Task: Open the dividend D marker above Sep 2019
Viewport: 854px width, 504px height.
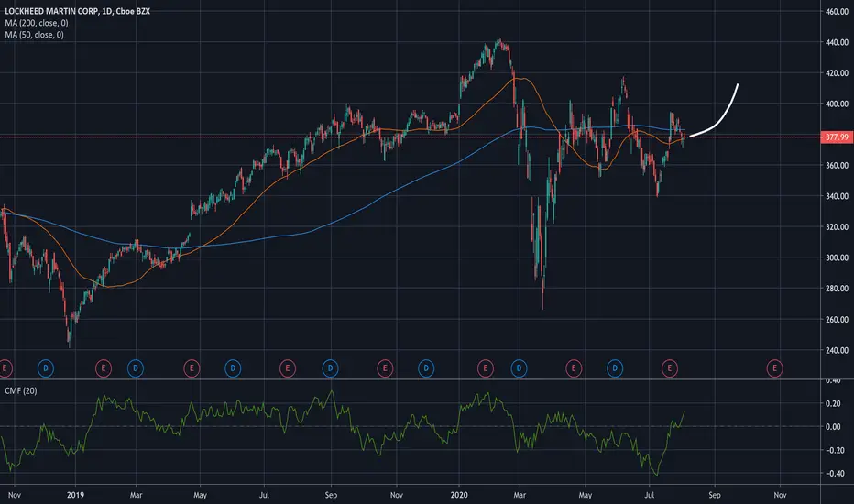Action: tap(330, 368)
